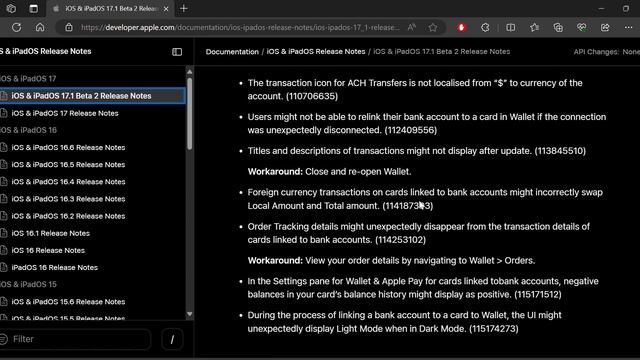Open the Favorites list
Image resolution: width=640 pixels, height=360 pixels.
click(534, 27)
